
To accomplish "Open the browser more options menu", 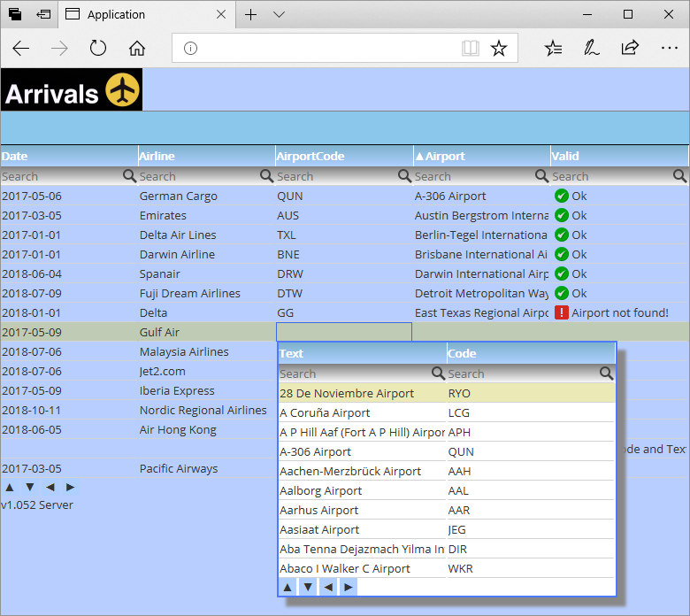I will (x=670, y=48).
